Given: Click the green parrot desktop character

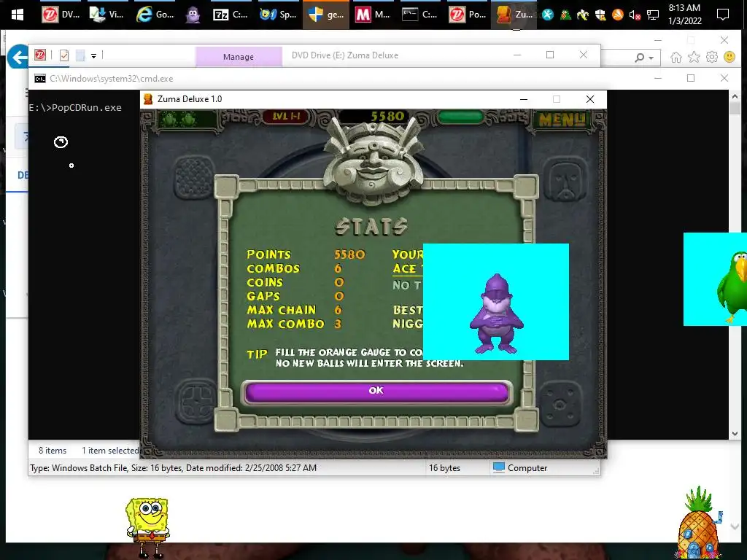Looking at the screenshot, I should click(x=732, y=287).
